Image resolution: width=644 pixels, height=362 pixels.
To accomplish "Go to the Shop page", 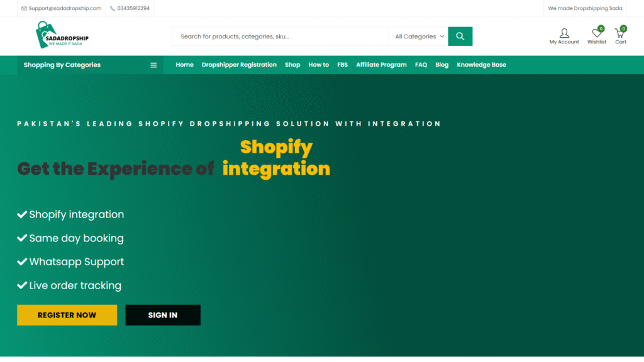I will click(x=292, y=65).
